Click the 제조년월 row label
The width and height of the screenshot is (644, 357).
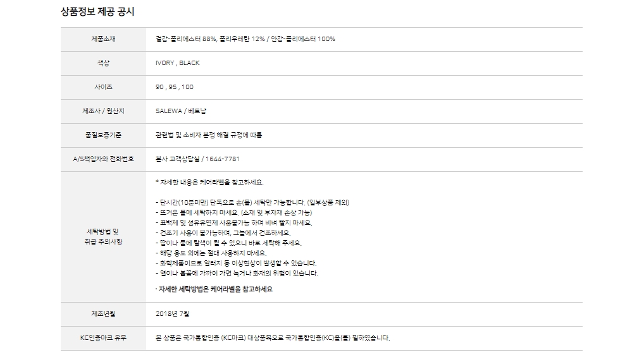103,314
